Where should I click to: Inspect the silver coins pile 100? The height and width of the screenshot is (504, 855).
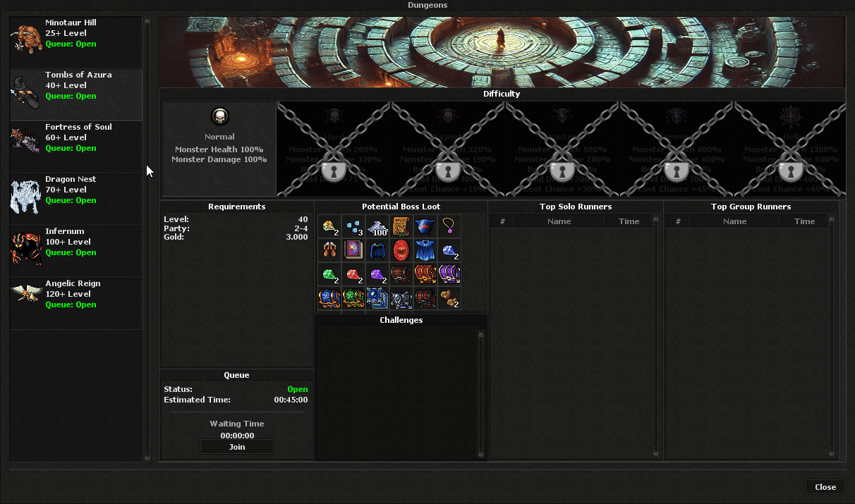coord(377,227)
